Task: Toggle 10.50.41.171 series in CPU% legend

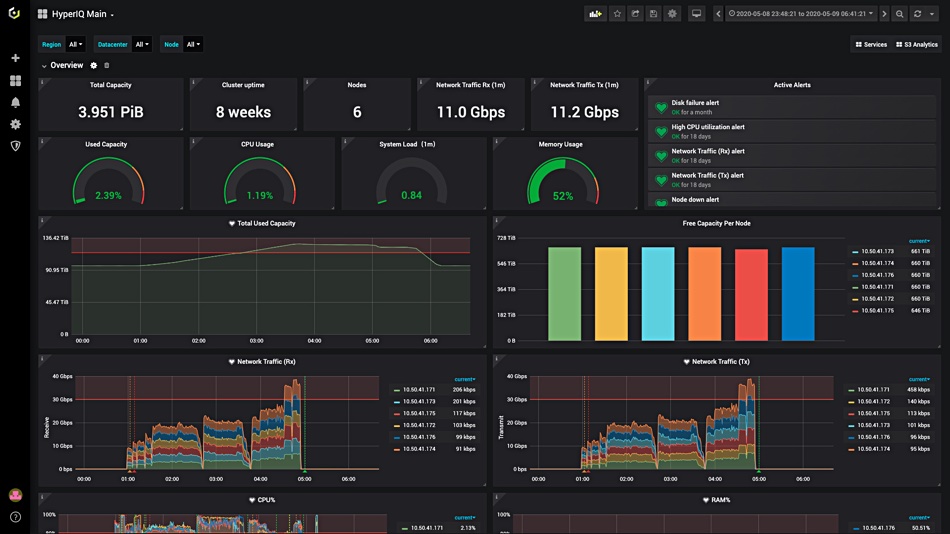Action: point(427,528)
